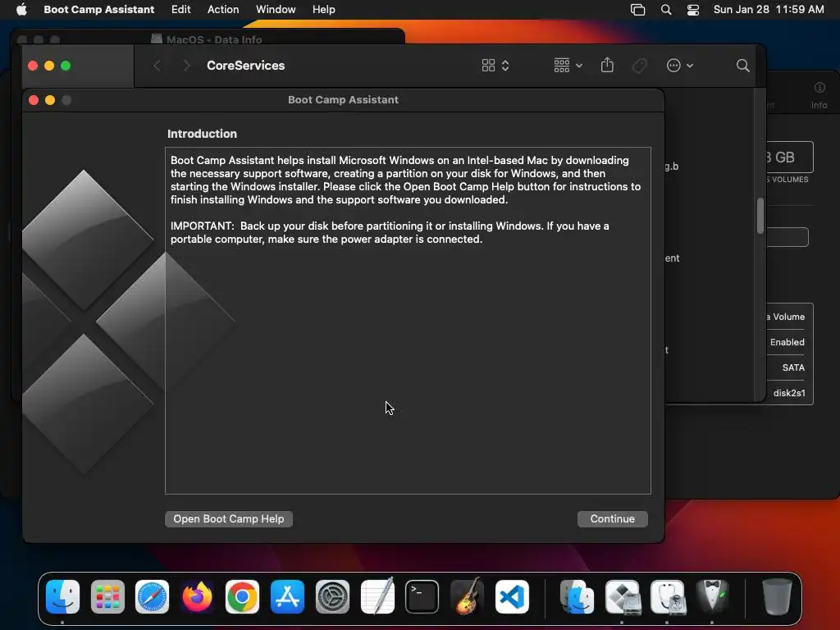Open TextEdit from the Dock
Screen dimensions: 840x630
pyautogui.click(x=377, y=596)
